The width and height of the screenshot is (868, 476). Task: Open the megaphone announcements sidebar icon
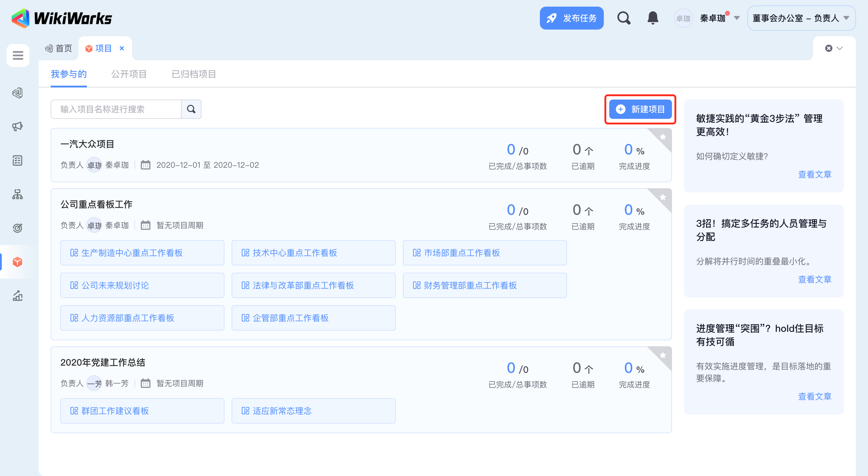(x=17, y=126)
